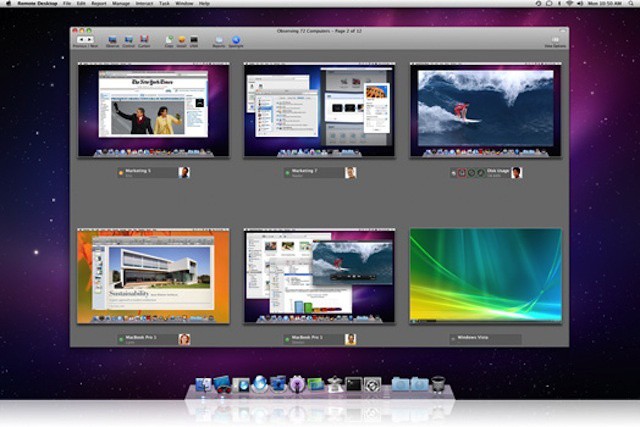Image resolution: width=640 pixels, height=427 pixels.
Task: Open the Trash in the Dock
Action: tap(437, 384)
